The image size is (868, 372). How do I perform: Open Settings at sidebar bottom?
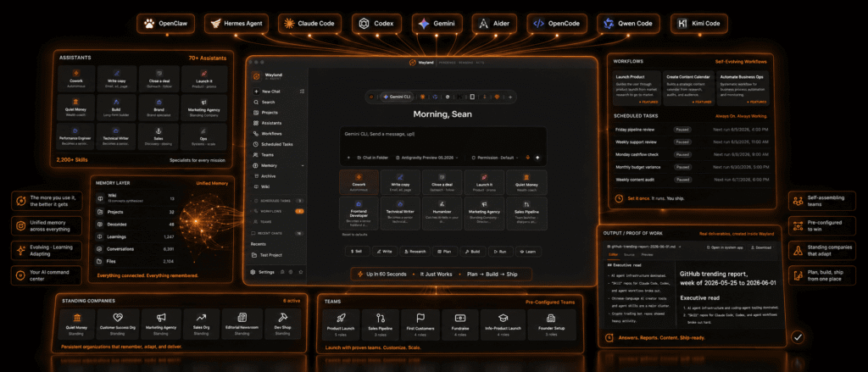coord(263,272)
